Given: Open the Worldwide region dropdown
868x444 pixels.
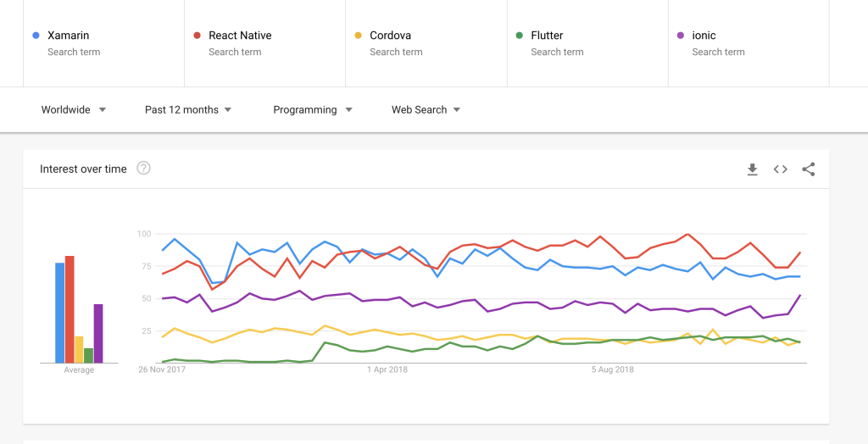Looking at the screenshot, I should click(74, 110).
